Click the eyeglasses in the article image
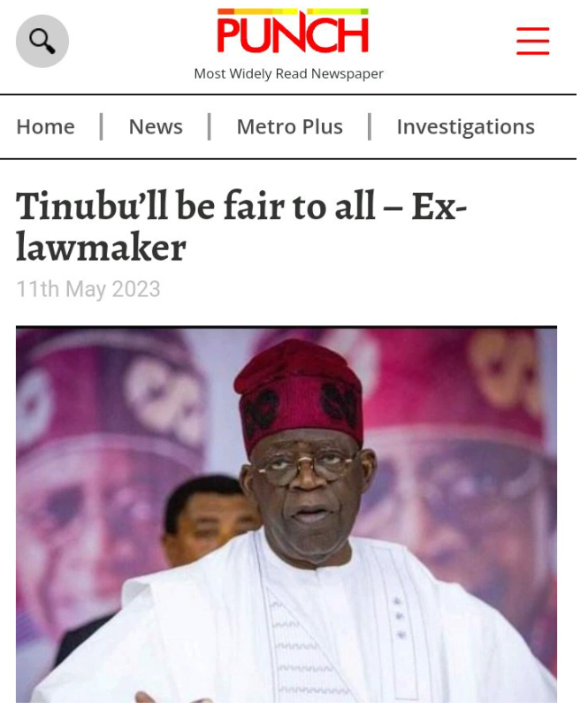Viewport: 588px width, 709px height. tap(303, 468)
